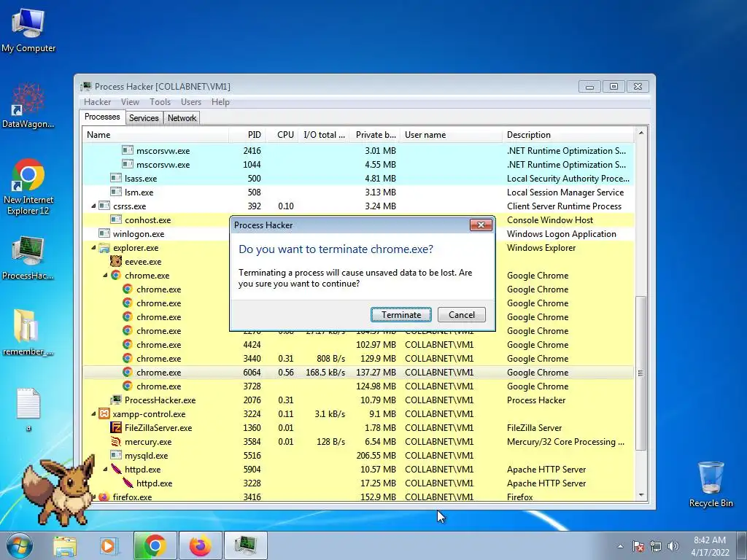Screen dimensions: 747x560
Task: Click the scroll up arrow of process list
Action: 641,133
